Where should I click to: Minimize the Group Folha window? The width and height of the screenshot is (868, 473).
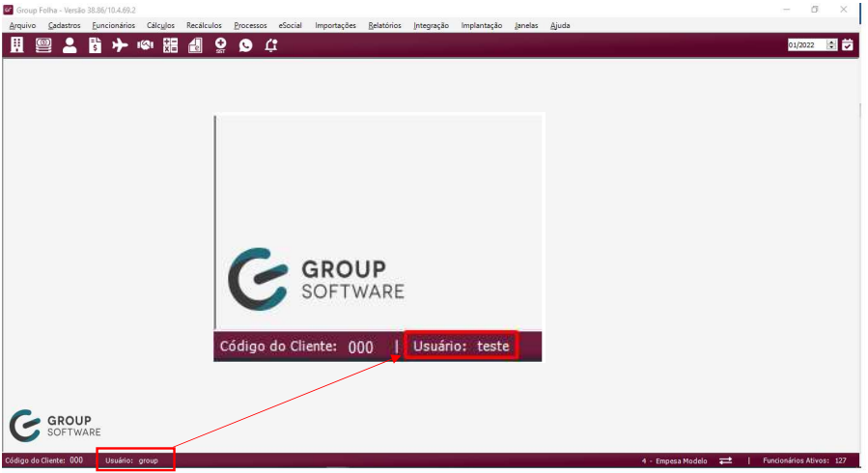point(787,10)
